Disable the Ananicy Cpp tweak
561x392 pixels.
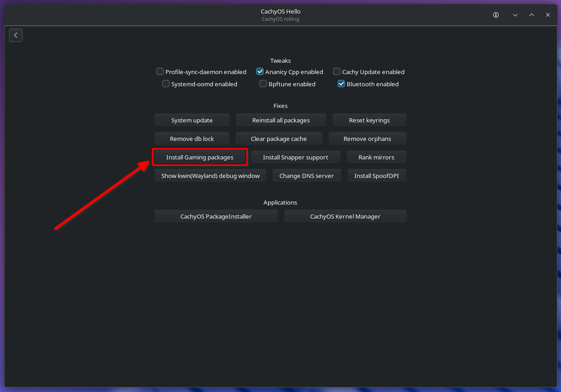coord(260,71)
